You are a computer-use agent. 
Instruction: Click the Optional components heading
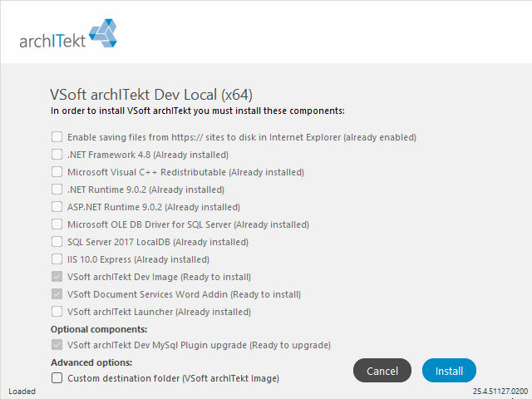click(99, 329)
